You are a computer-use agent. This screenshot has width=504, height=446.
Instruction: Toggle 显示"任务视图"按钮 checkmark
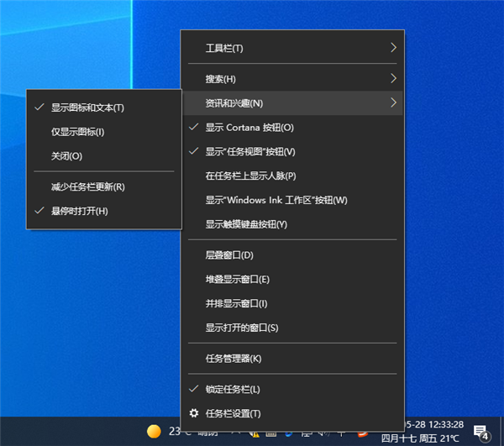click(250, 152)
